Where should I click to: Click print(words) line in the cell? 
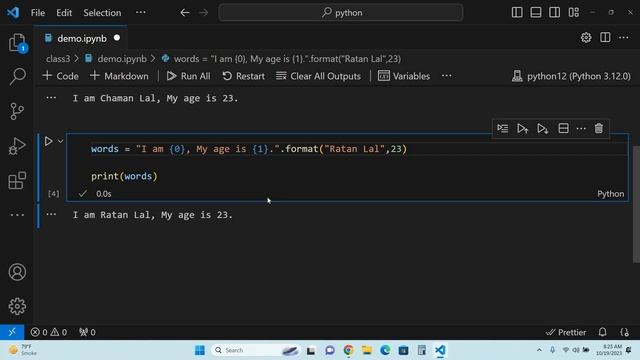[124, 176]
